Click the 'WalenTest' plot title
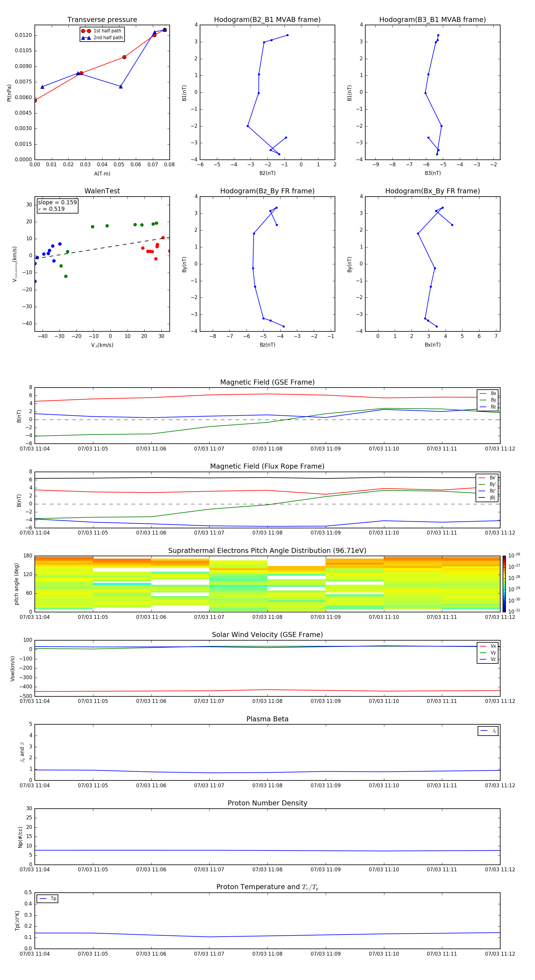 102,191
